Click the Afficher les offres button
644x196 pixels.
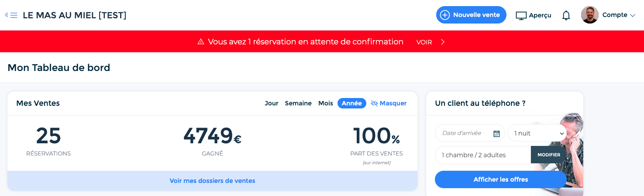[501, 179]
